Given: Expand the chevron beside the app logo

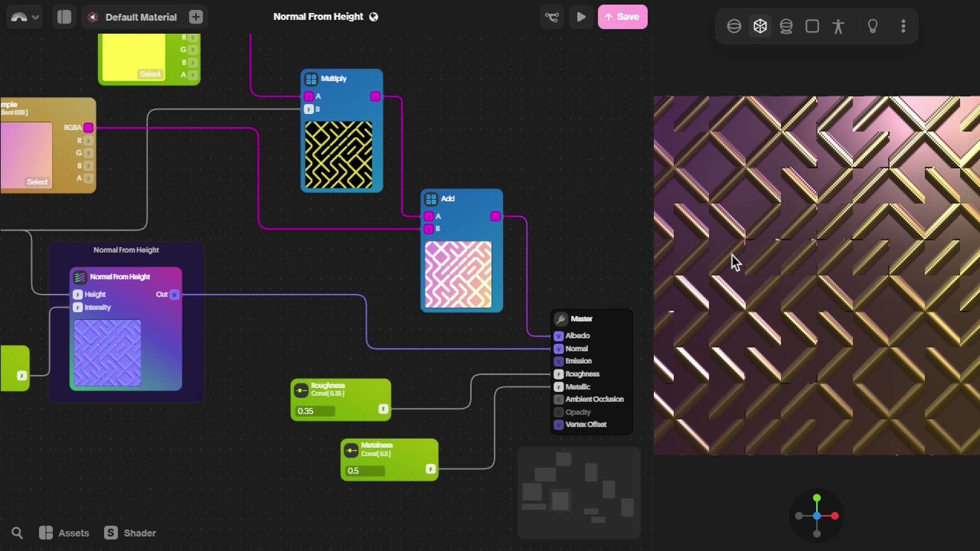Looking at the screenshot, I should pyautogui.click(x=35, y=17).
